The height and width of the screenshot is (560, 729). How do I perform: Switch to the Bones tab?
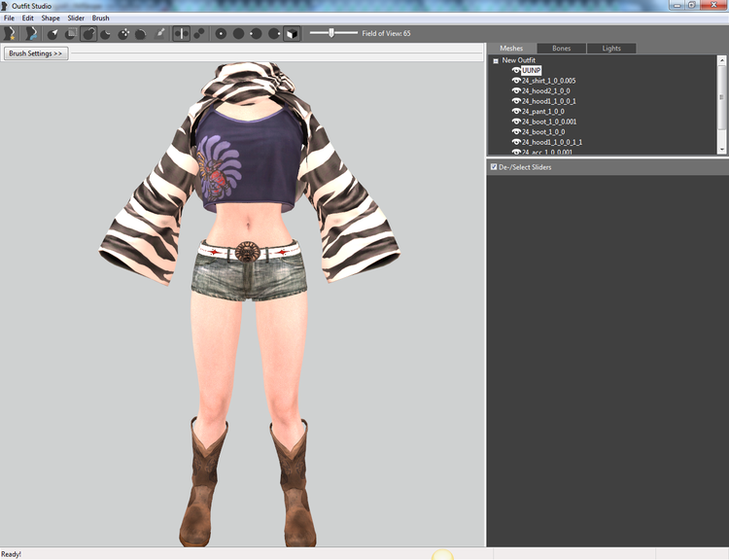[x=561, y=49]
